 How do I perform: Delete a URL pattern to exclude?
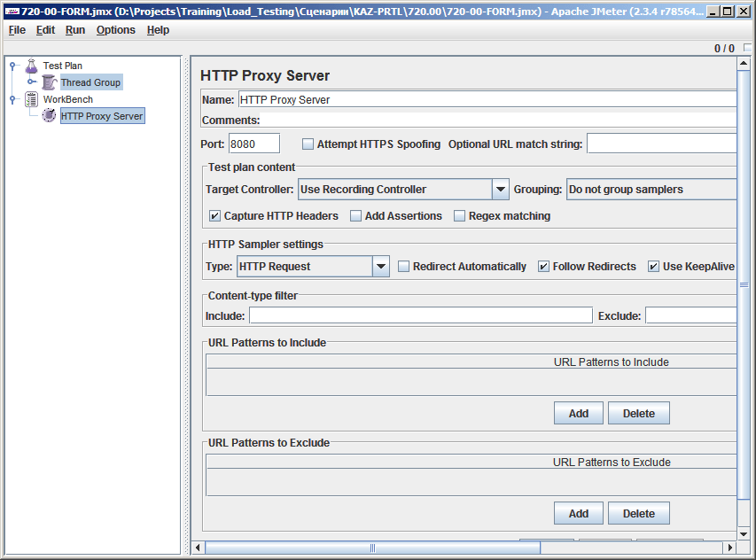[639, 513]
